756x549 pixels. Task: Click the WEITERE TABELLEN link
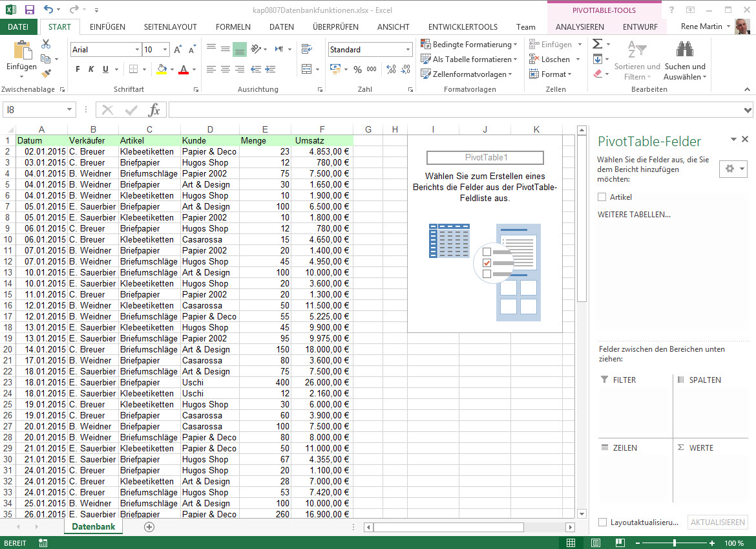pos(634,215)
